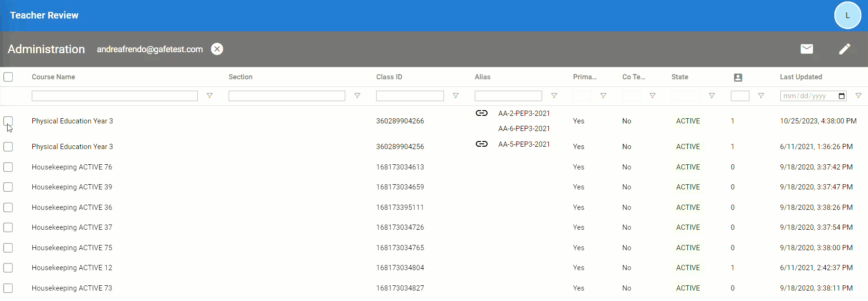Click the link icon beside alias AA-2-PEP3-2021
Viewport: 868px width, 301px height.
tap(482, 113)
